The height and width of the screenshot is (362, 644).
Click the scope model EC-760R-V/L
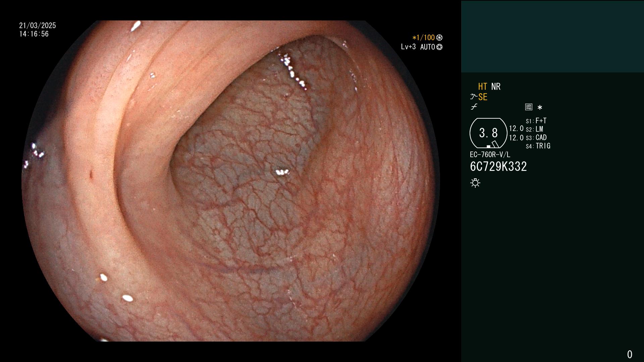pyautogui.click(x=490, y=155)
